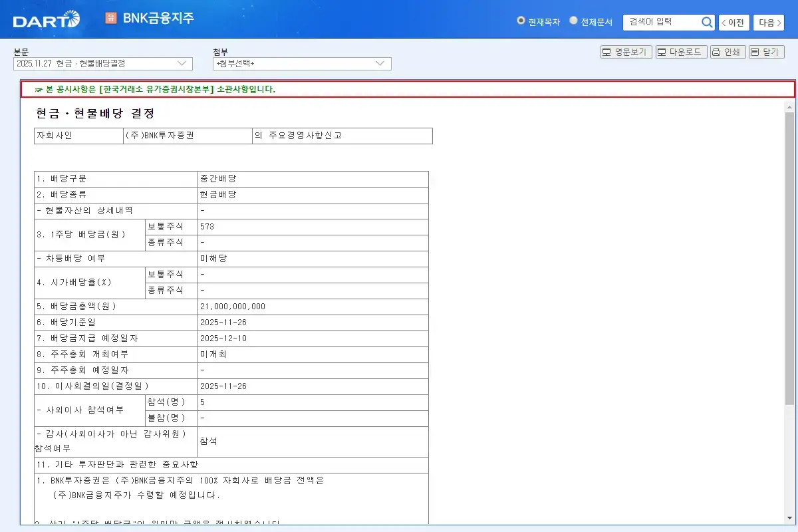Click the 닫기 close button
Image resolution: width=798 pixels, height=532 pixels.
[x=767, y=52]
